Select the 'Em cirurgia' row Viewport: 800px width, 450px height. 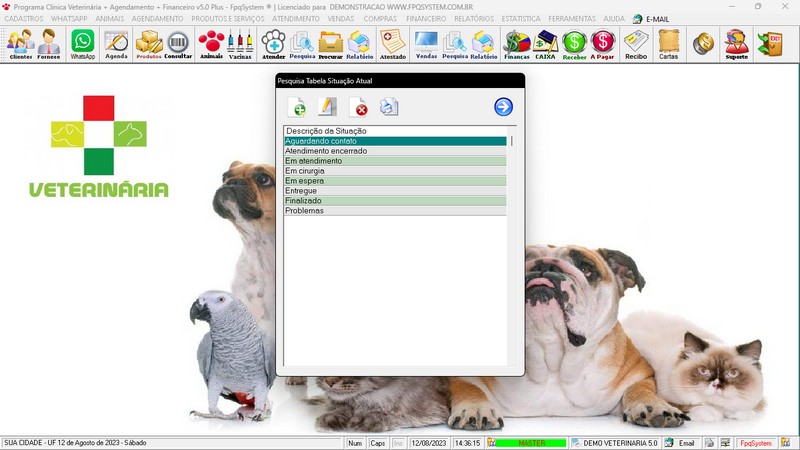395,171
